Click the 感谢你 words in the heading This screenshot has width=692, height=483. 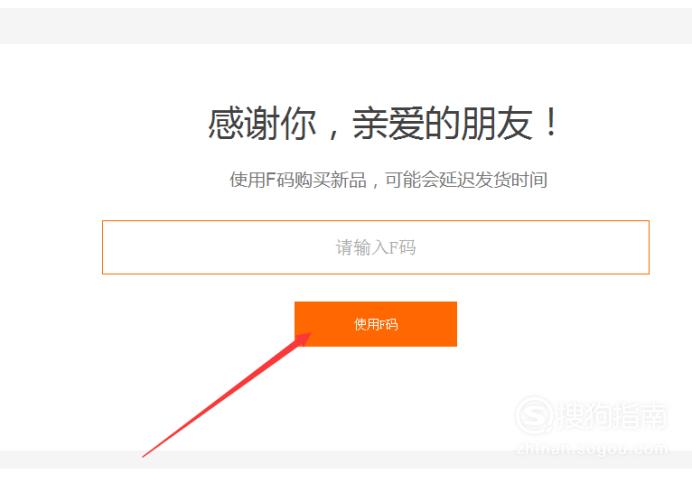(262, 124)
